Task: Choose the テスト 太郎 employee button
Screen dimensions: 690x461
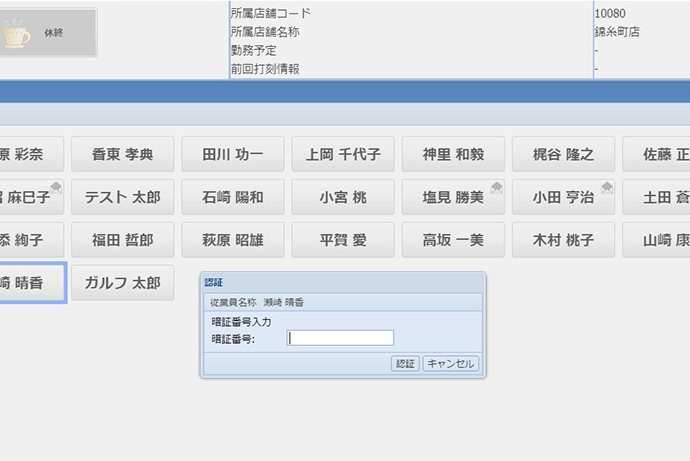Action: [123, 198]
